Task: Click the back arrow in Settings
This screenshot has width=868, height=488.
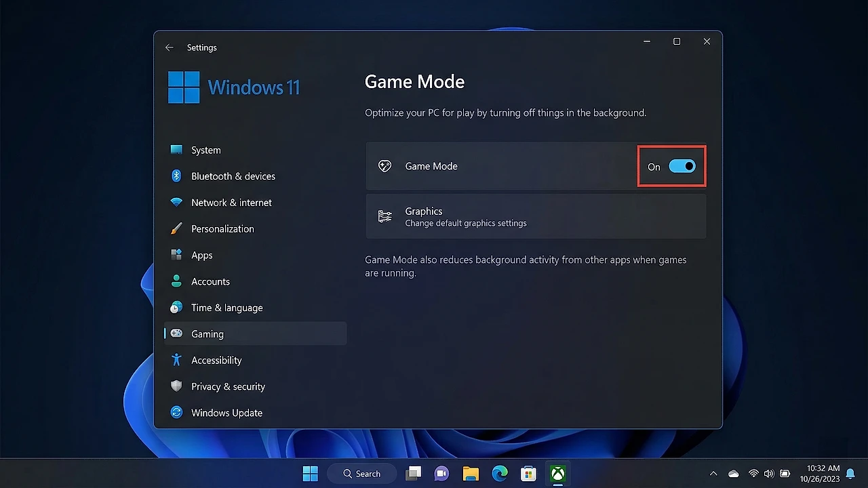Action: click(x=170, y=47)
